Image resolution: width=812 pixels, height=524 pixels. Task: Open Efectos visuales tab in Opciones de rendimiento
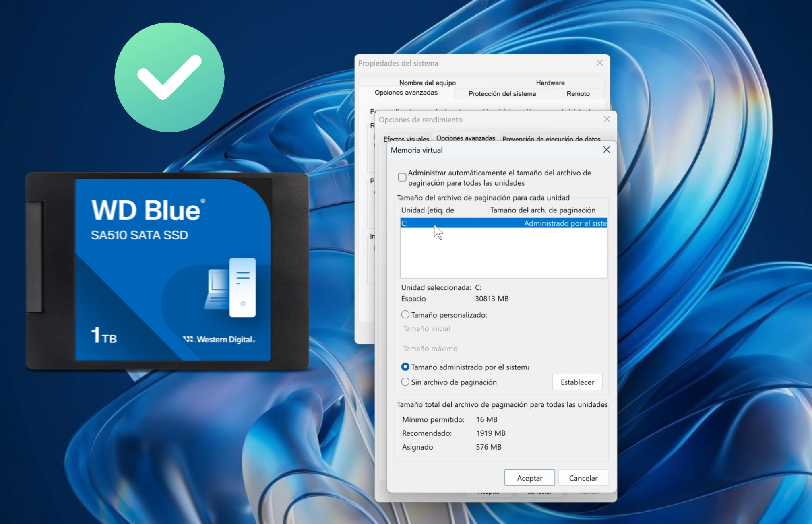pyautogui.click(x=406, y=139)
